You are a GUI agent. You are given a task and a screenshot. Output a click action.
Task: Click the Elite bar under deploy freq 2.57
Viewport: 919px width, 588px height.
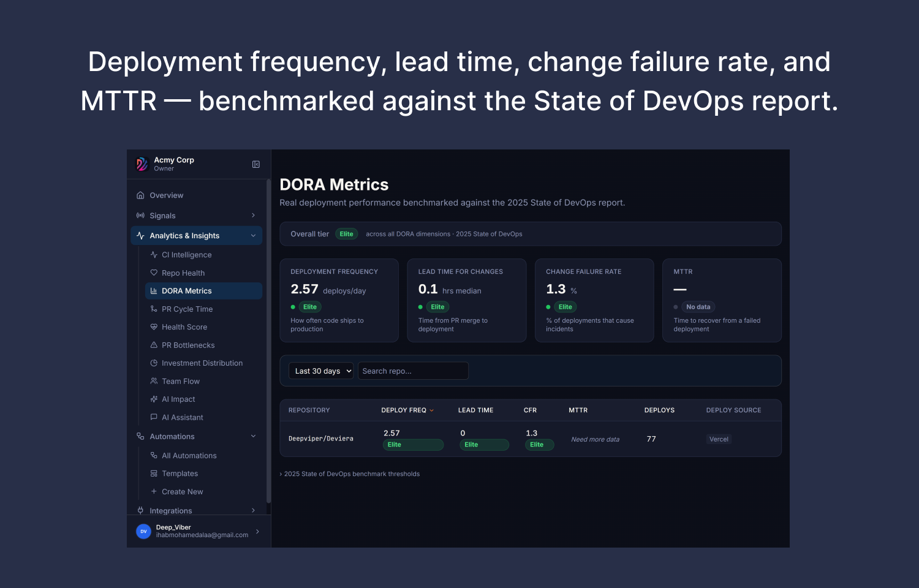413,445
